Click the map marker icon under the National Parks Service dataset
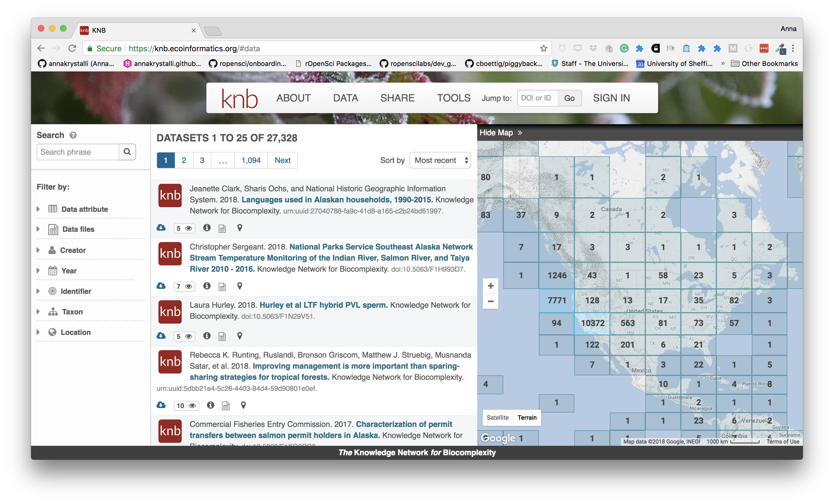The image size is (834, 504). (x=240, y=286)
